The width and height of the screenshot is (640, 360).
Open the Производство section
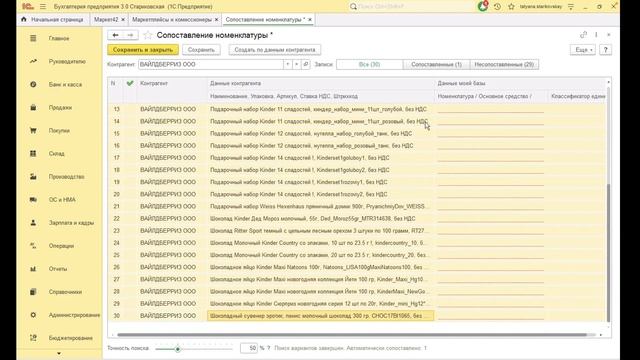click(x=59, y=177)
